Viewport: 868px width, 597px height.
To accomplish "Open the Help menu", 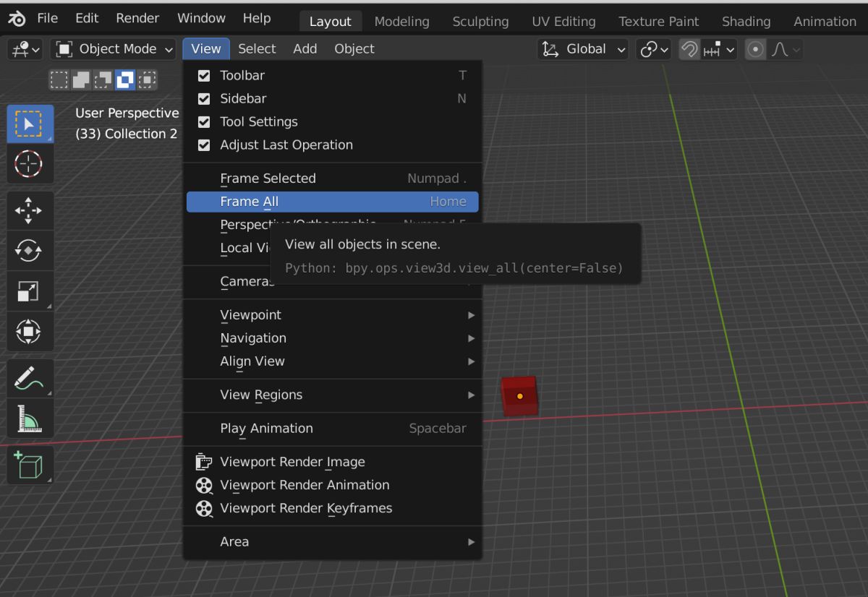I will pos(257,18).
